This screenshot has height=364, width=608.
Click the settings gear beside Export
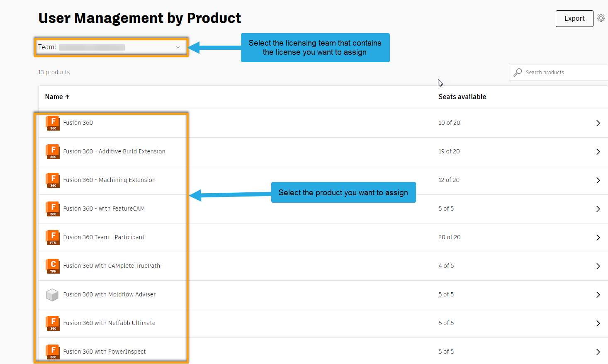point(601,18)
